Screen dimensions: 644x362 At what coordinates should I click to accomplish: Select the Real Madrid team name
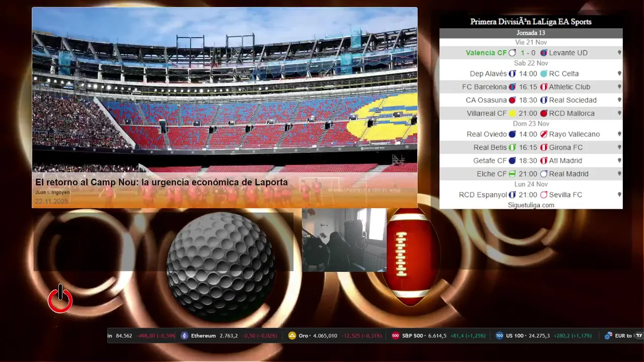coord(569,174)
